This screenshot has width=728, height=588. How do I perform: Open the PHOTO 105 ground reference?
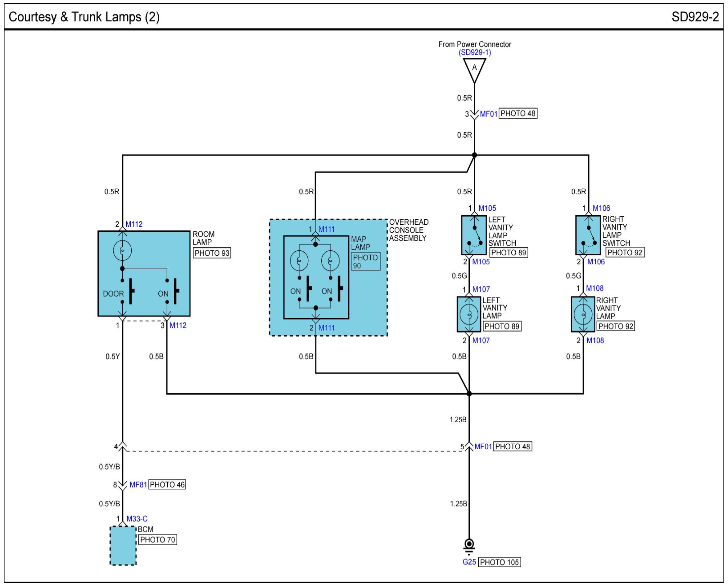click(x=499, y=562)
